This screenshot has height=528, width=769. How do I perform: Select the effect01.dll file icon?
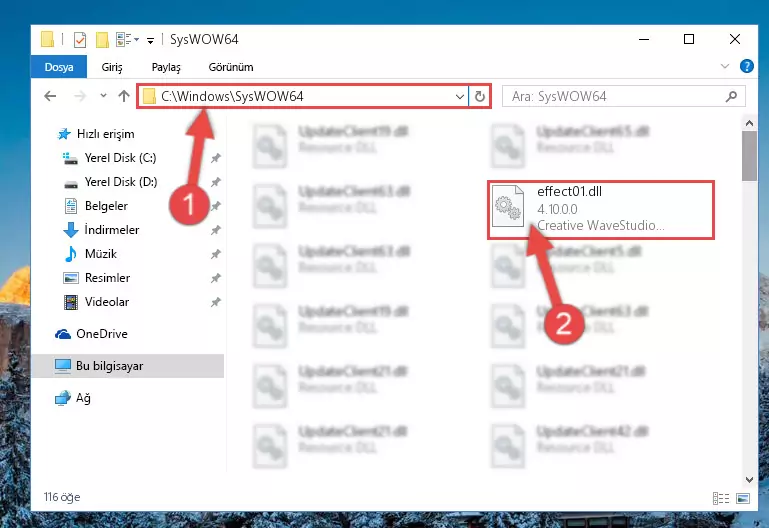click(508, 206)
